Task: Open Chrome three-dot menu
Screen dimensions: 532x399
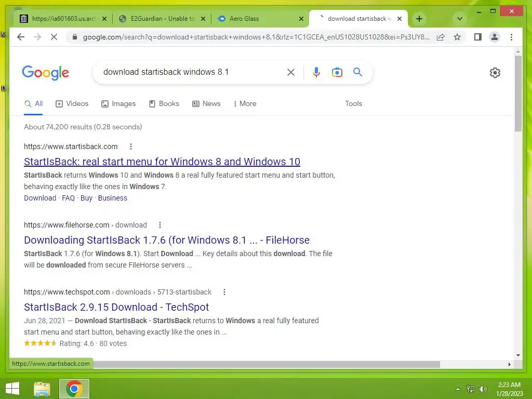Action: (511, 37)
